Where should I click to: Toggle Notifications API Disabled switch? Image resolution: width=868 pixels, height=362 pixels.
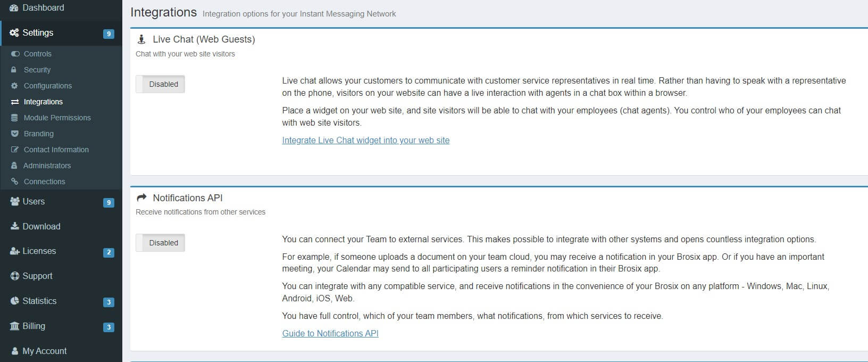point(160,243)
